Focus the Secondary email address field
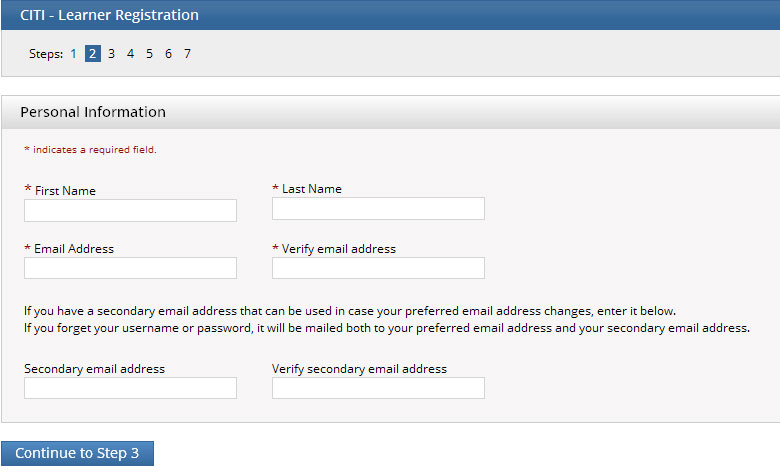Viewport: 780px width, 475px height. [130, 388]
